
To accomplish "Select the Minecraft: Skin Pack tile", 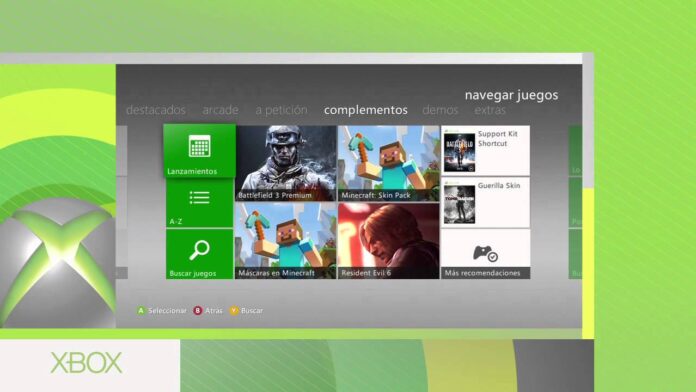I will point(388,163).
